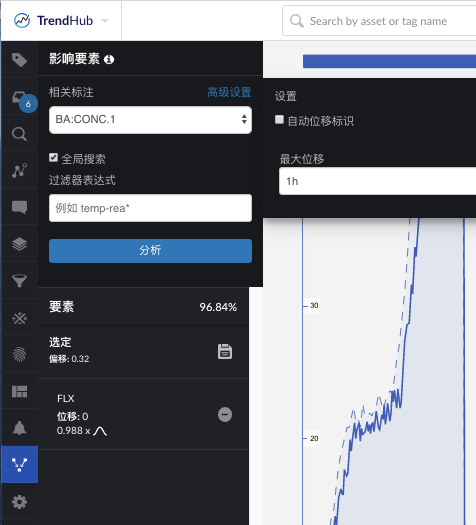Screen dimensions: 476x525
Task: Uncheck the 全局搜索 checkbox
Action: [53, 157]
